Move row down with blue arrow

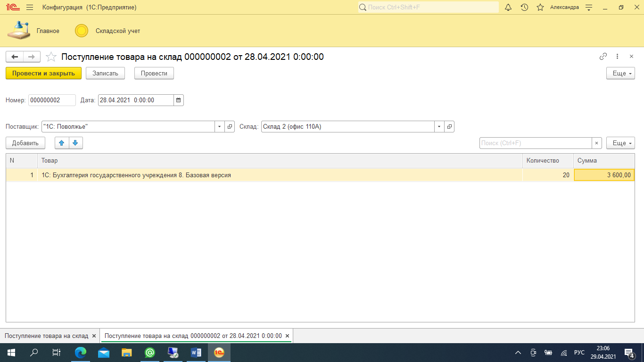(x=75, y=143)
